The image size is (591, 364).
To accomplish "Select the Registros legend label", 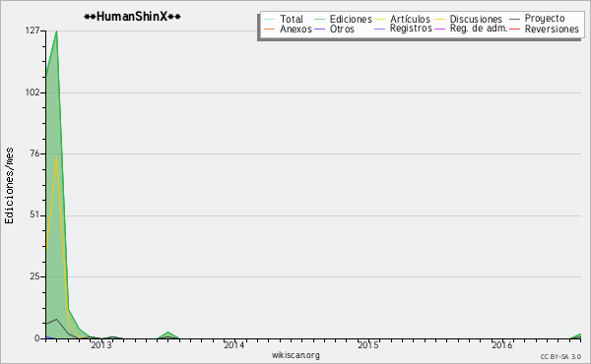I will [x=411, y=29].
